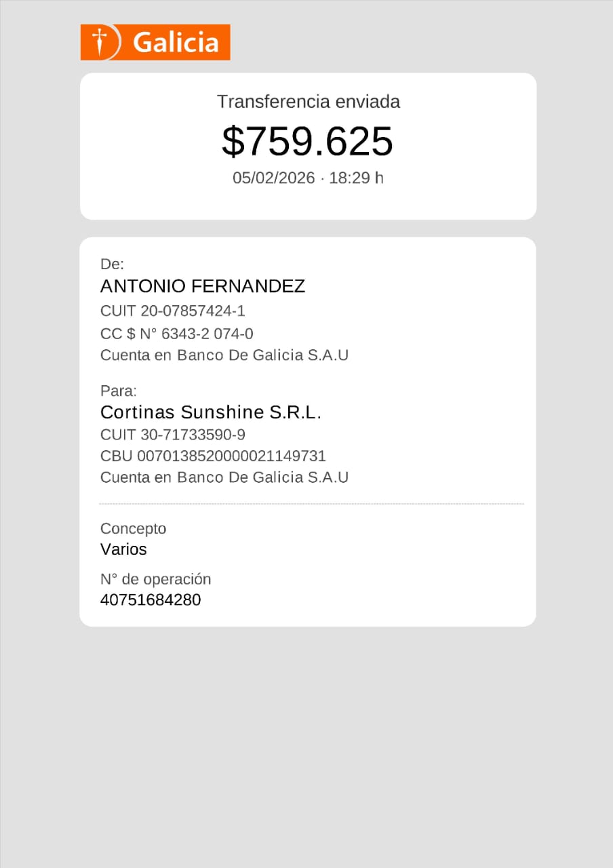Screen dimensions: 613x868
Task: Select the CBU number 0070138520000021149731
Action: click(213, 456)
